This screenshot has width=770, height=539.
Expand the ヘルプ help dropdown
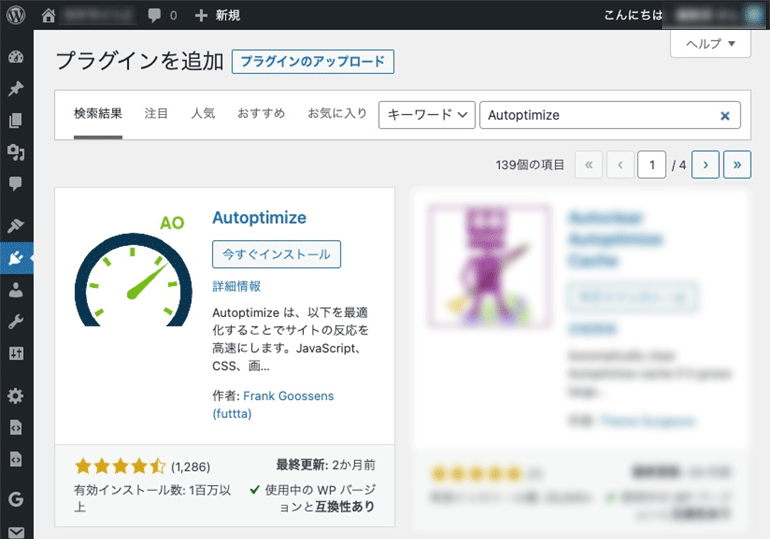pos(710,44)
